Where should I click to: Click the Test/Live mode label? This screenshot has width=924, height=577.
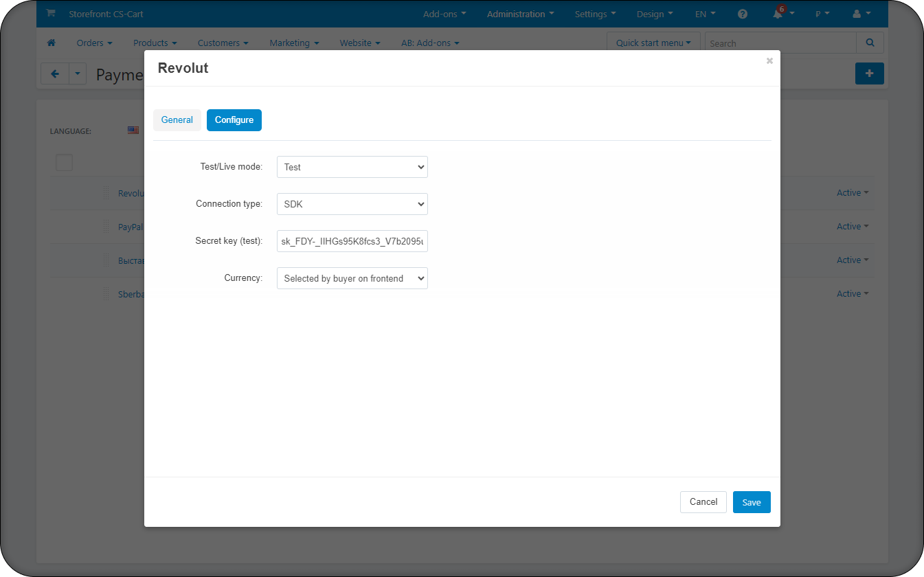[232, 167]
